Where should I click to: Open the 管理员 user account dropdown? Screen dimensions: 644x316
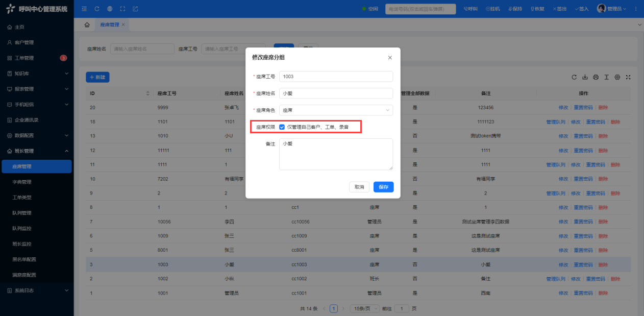click(617, 9)
